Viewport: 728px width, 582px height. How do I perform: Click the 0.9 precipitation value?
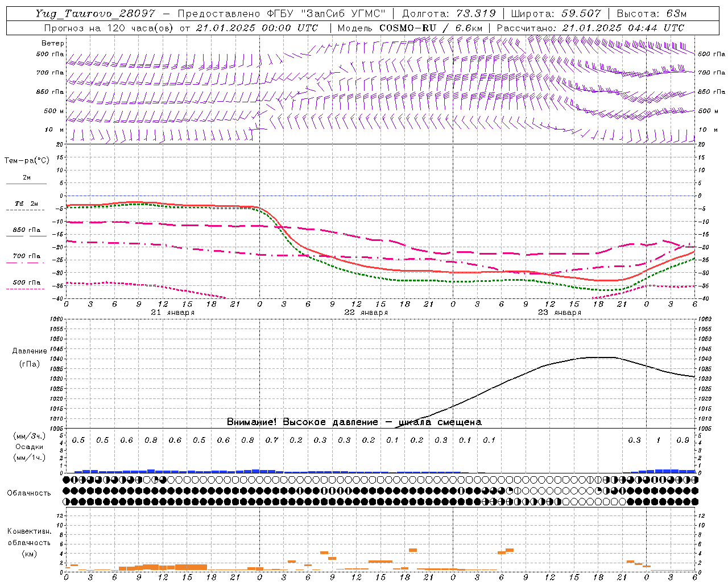[682, 440]
